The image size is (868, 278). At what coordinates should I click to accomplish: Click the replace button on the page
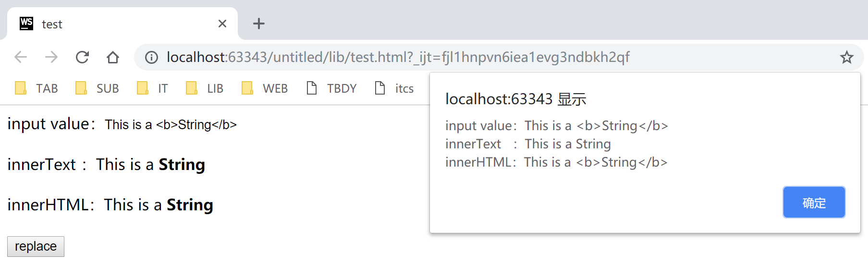(35, 246)
